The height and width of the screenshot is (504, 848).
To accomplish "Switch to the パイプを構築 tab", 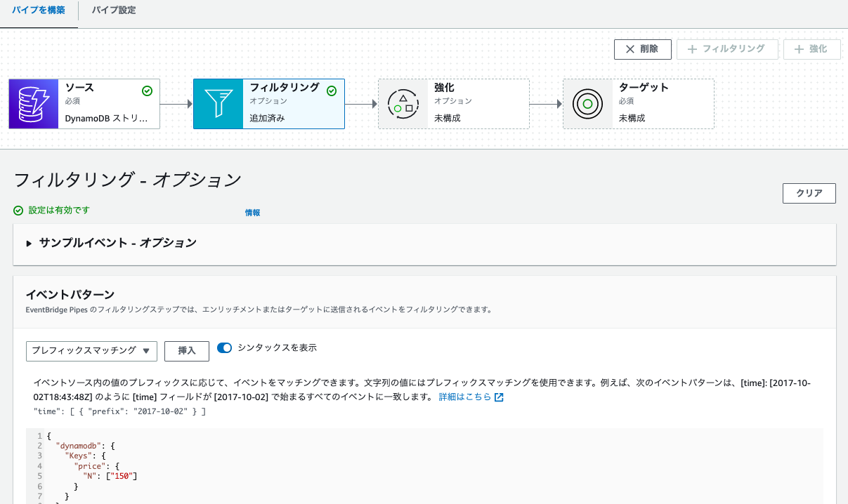I will pos(39,11).
